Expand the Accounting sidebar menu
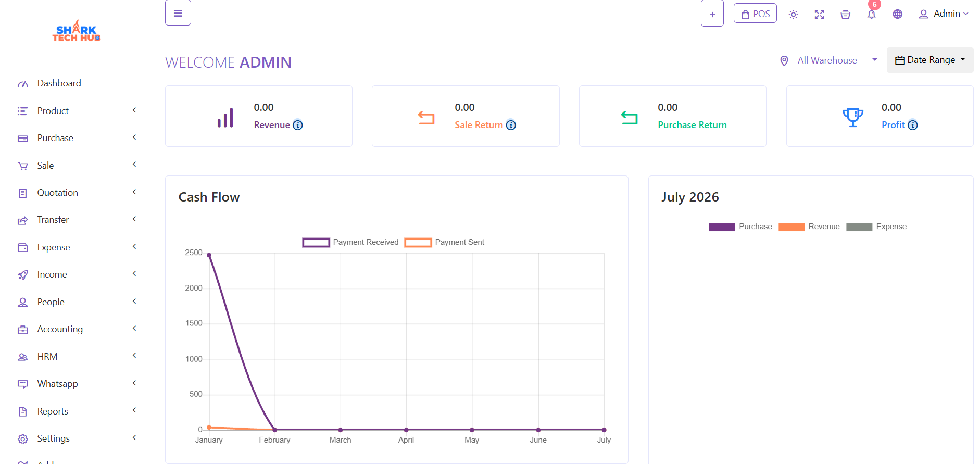This screenshot has width=980, height=464. (x=77, y=329)
